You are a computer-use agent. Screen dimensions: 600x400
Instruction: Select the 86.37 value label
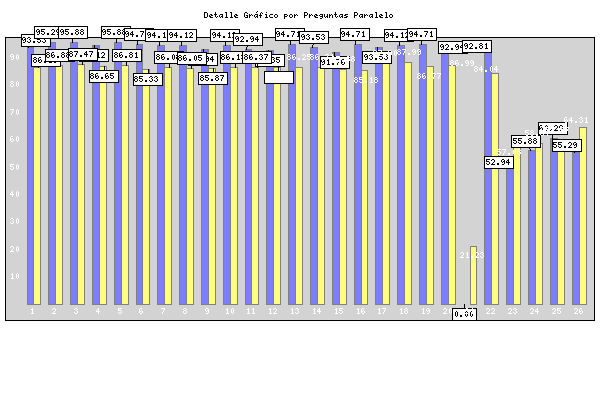[x=257, y=57]
